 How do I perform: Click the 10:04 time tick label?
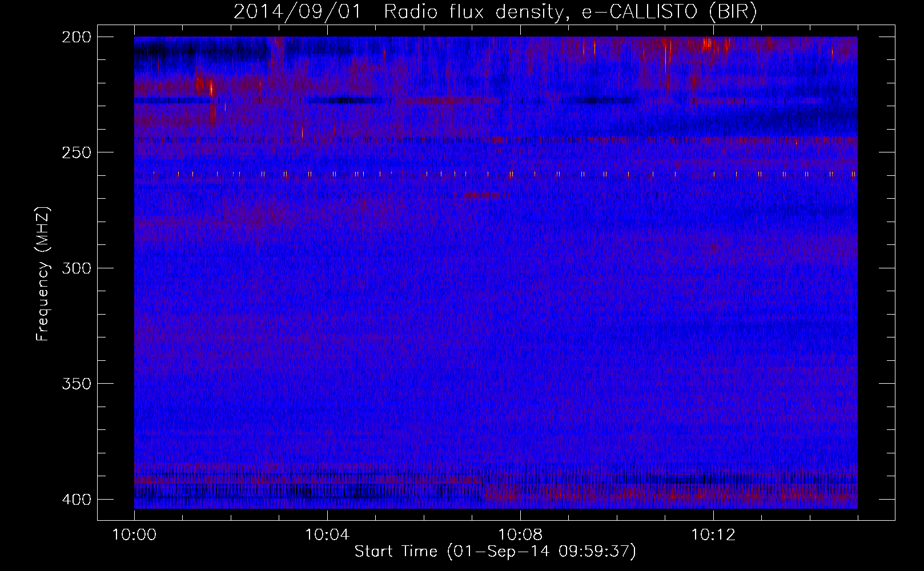(327, 535)
